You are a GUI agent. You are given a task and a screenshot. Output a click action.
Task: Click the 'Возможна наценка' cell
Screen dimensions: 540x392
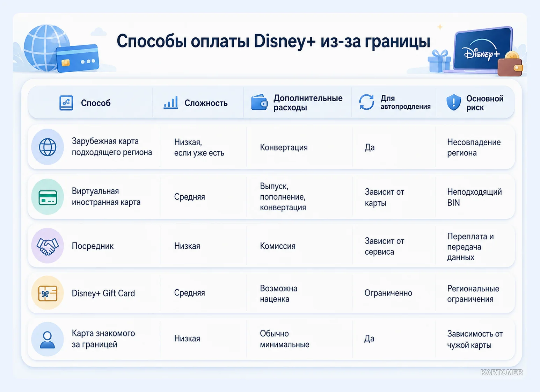(x=278, y=293)
